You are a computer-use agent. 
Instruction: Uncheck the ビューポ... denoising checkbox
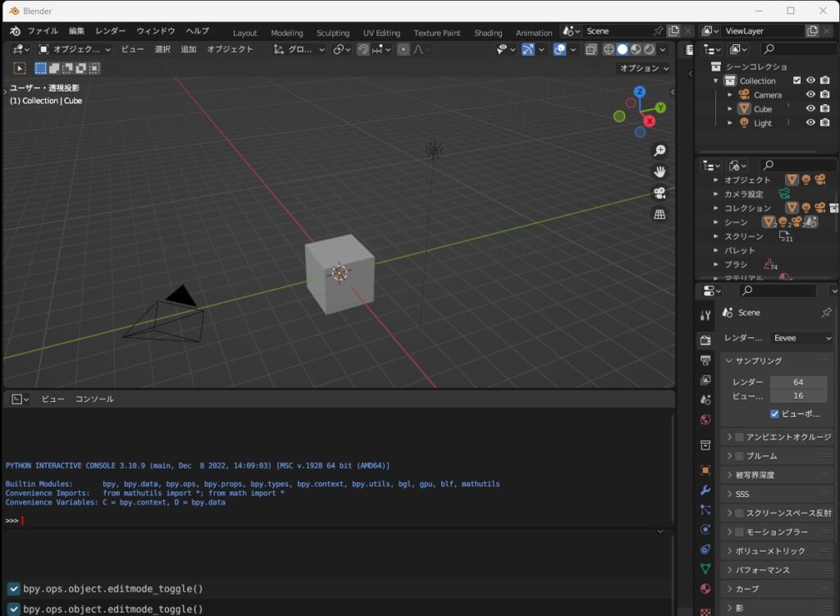775,413
